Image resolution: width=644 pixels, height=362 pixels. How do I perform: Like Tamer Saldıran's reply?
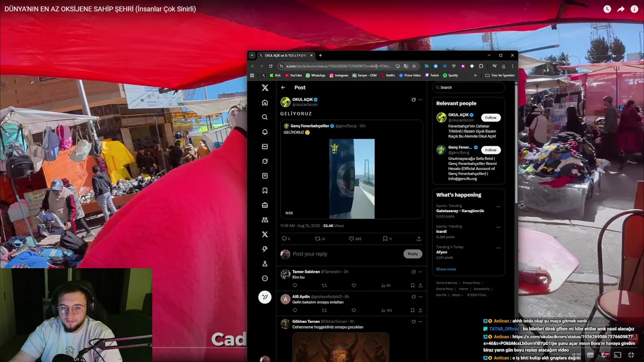354,286
